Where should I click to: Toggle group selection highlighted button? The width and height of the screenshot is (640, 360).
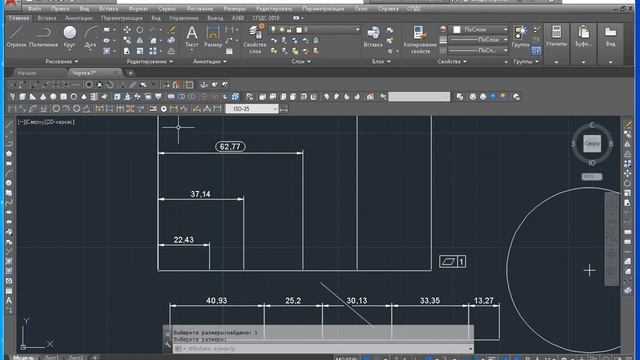[536, 51]
